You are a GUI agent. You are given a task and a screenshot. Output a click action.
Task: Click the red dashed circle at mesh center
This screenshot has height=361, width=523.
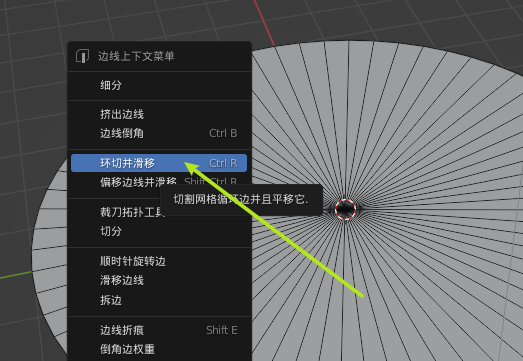345,209
